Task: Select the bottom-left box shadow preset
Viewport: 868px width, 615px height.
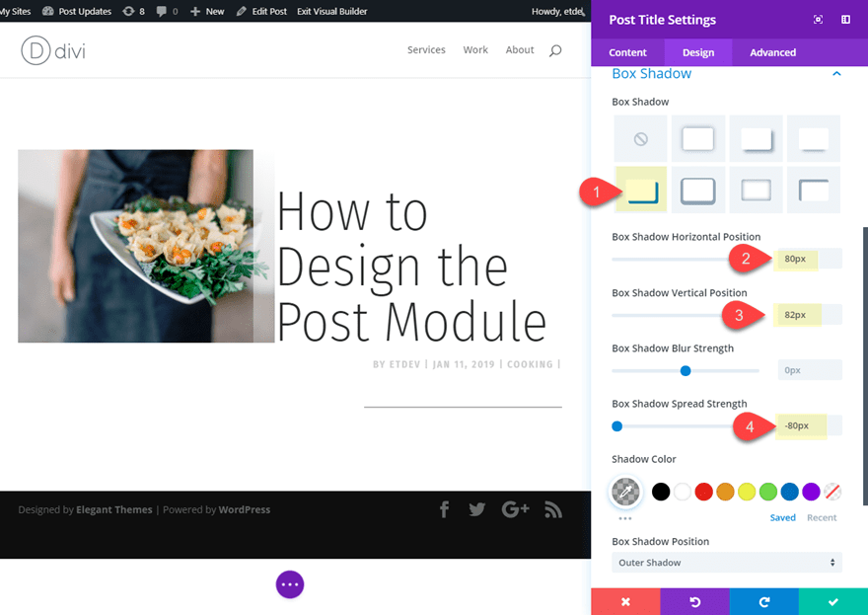Action: click(x=640, y=190)
